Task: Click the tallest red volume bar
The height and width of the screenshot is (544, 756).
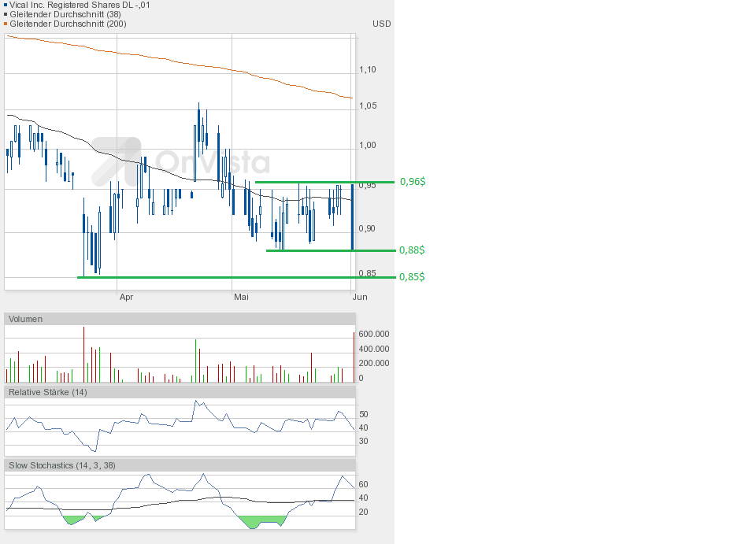Action: click(83, 354)
